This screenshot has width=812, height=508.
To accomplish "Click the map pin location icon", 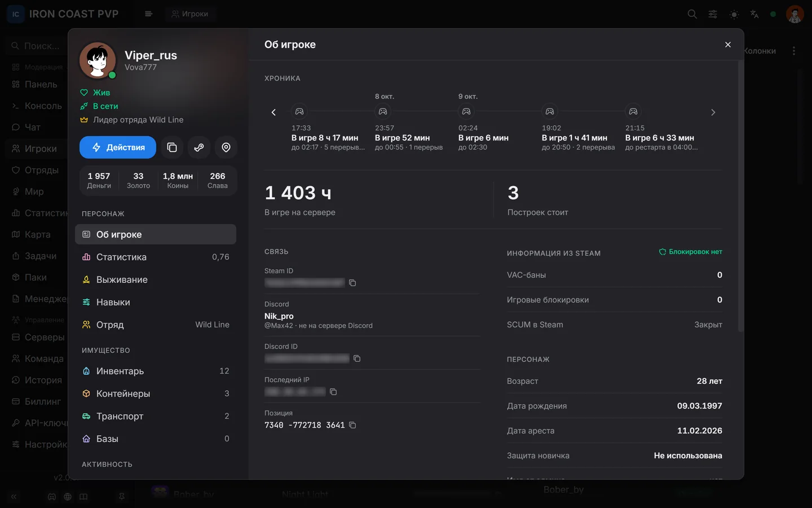I will (226, 147).
